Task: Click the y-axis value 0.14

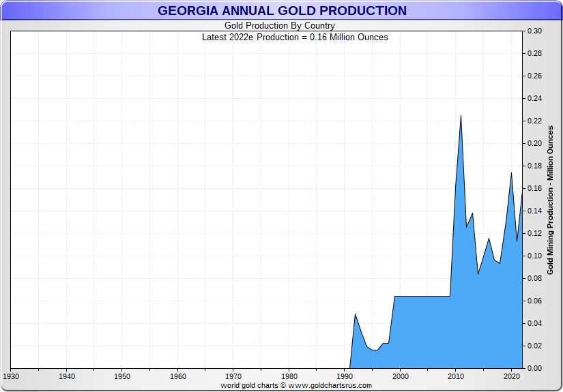Action: 534,211
